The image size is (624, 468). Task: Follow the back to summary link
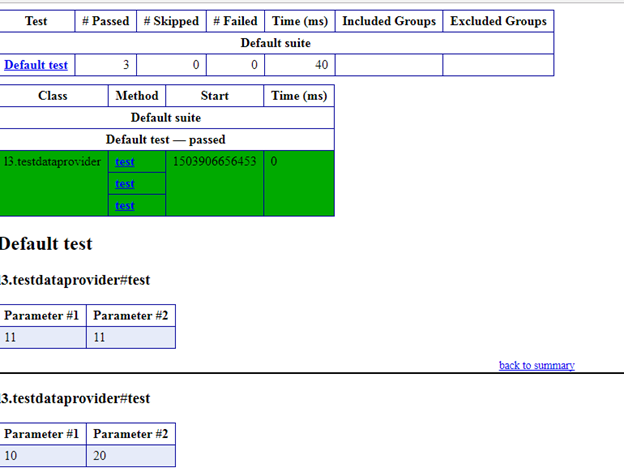click(536, 365)
